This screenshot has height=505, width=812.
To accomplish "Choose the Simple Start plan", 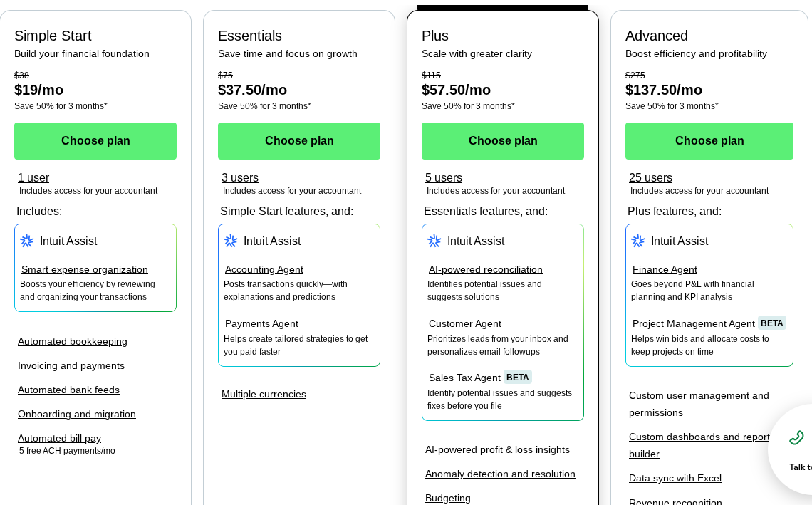I will click(95, 141).
